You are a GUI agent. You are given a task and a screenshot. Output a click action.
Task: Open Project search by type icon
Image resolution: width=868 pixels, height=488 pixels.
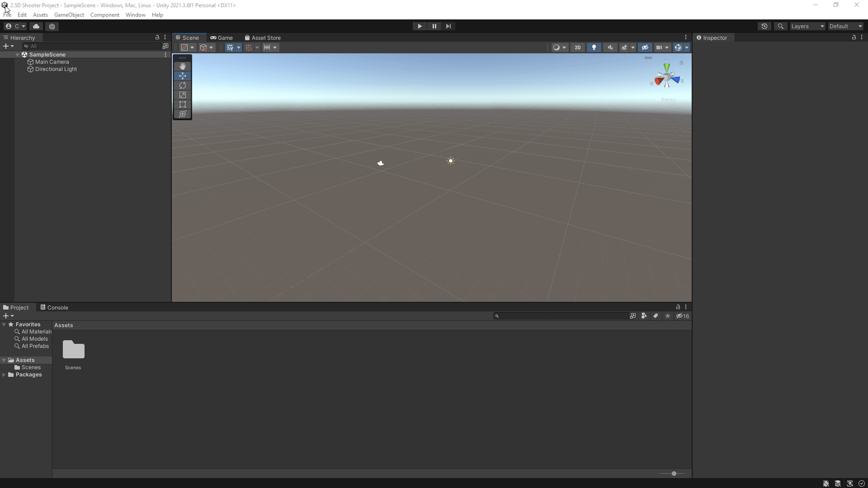click(644, 316)
